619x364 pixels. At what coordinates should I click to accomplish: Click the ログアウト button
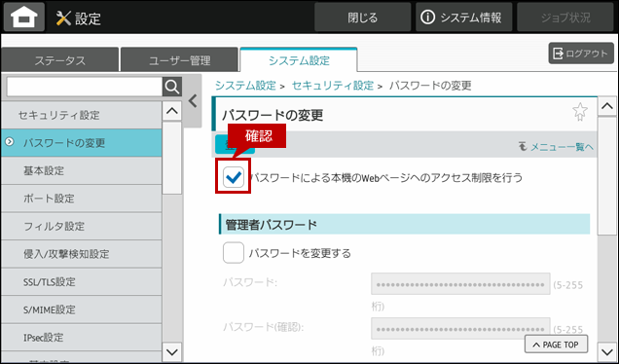pos(581,54)
